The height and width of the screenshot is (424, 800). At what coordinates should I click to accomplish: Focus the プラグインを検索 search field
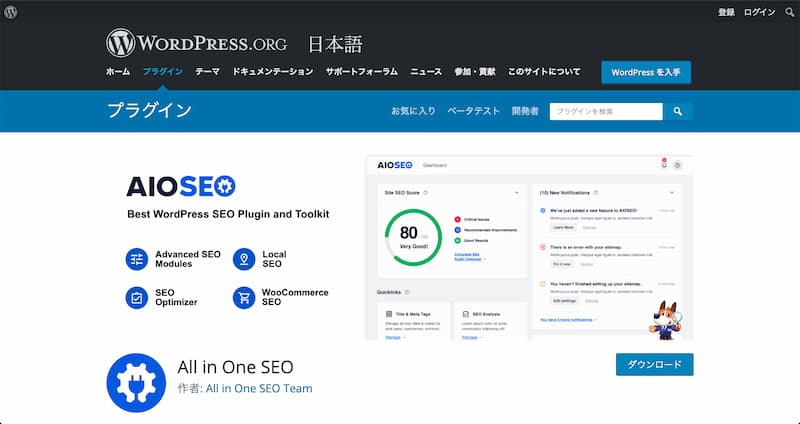coord(606,111)
